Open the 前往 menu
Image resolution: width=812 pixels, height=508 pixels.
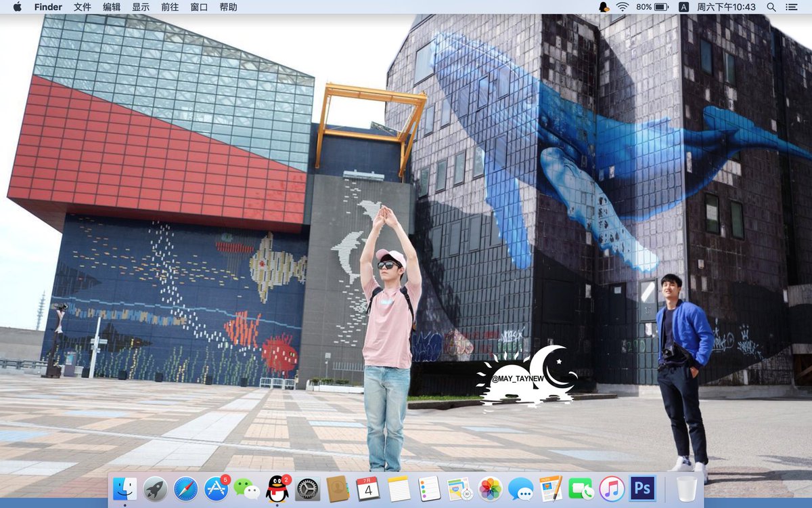click(170, 7)
